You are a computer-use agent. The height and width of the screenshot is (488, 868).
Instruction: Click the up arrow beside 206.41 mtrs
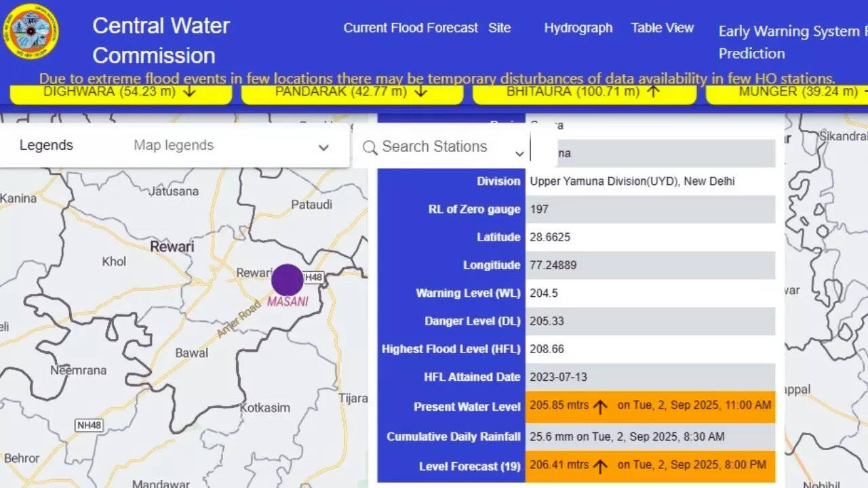coord(600,466)
